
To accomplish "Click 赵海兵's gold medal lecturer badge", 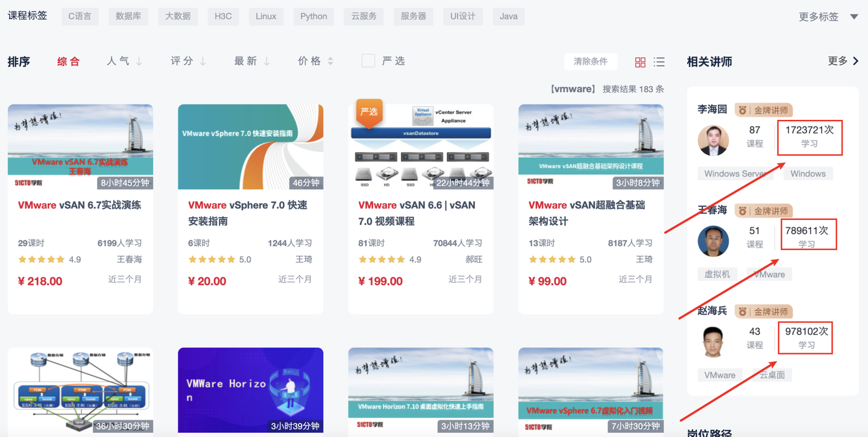I will (764, 312).
